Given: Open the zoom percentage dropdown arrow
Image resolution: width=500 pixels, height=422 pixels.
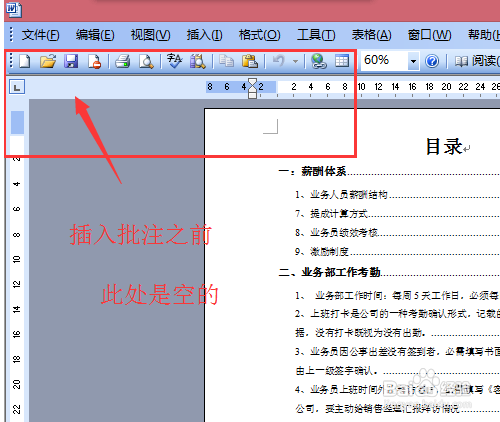Looking at the screenshot, I should pos(413,61).
